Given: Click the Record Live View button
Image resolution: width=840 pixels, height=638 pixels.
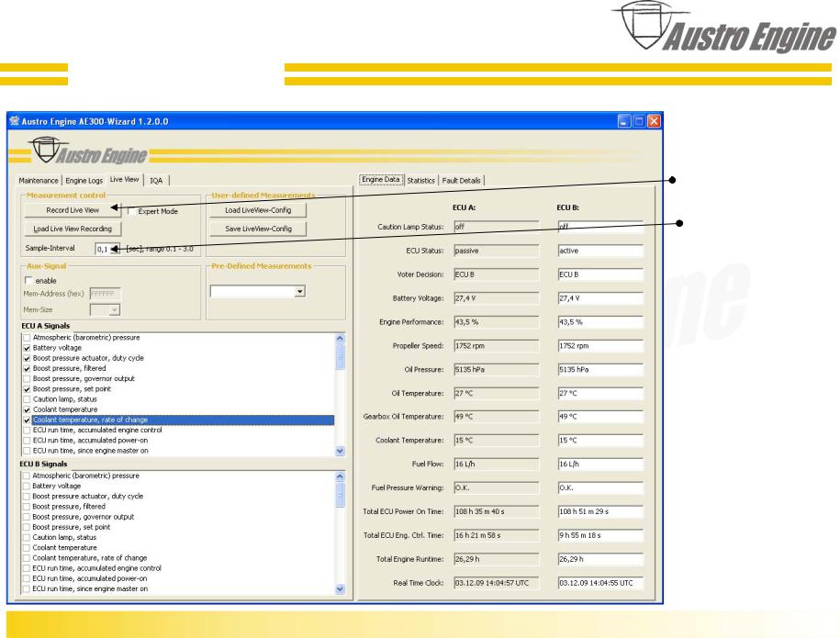Looking at the screenshot, I should pyautogui.click(x=73, y=210).
